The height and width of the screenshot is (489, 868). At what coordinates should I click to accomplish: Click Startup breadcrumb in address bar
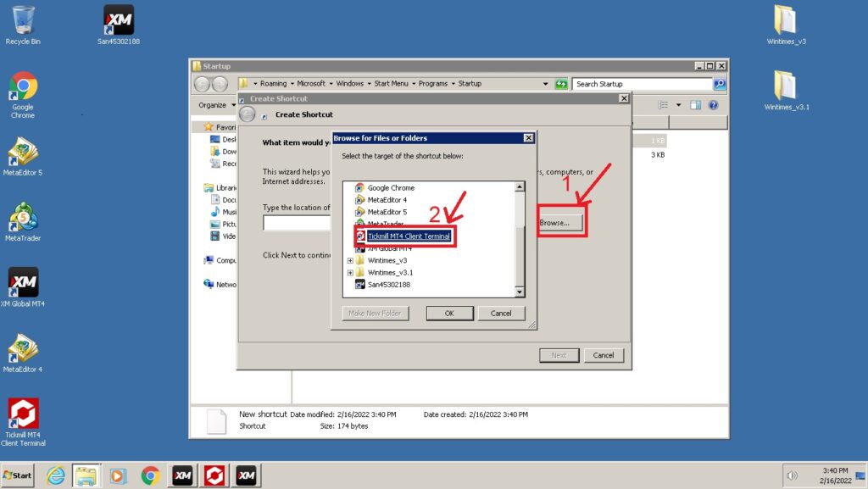[x=470, y=84]
